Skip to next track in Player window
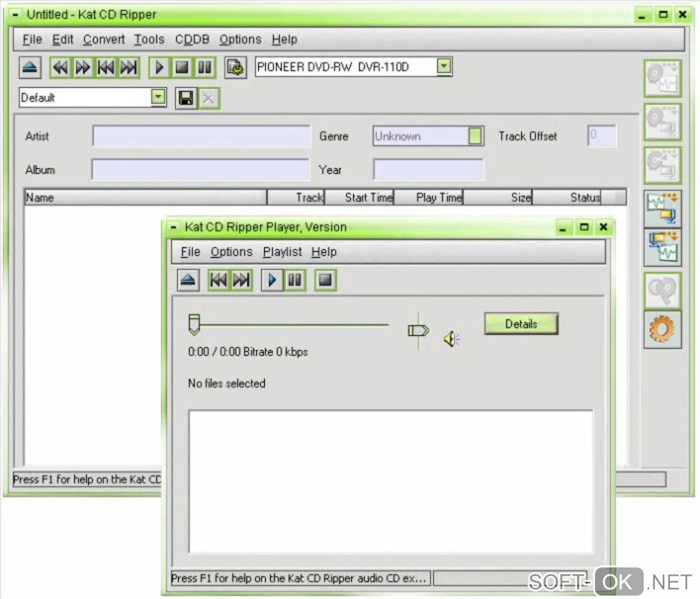This screenshot has height=599, width=700. pyautogui.click(x=242, y=281)
